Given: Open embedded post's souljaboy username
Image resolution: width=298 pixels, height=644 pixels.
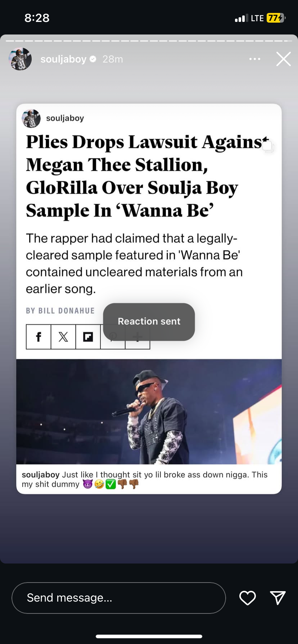Looking at the screenshot, I should pyautogui.click(x=65, y=118).
